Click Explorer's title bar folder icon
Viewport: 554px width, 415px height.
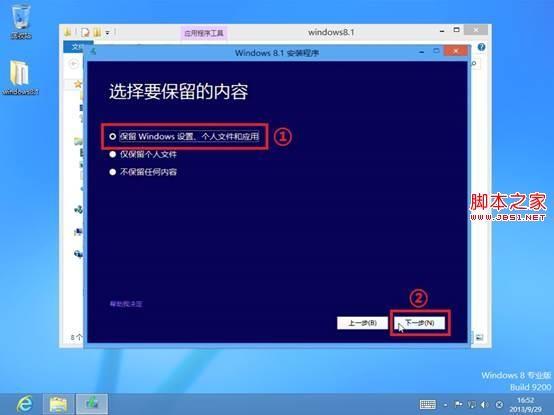point(68,33)
